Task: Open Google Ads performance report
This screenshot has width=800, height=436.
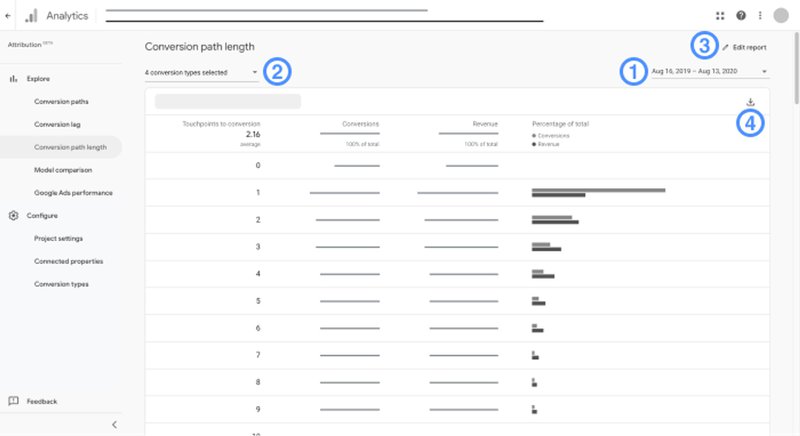Action: 73,193
